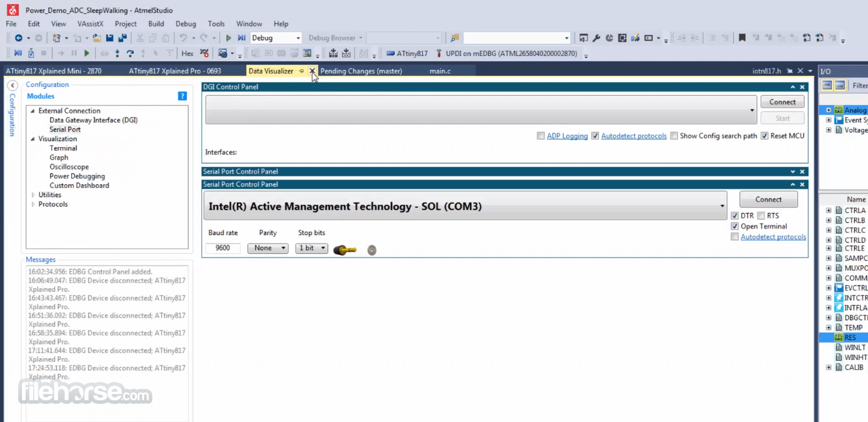Image resolution: width=868 pixels, height=422 pixels.
Task: Click the Baud rate input field
Action: coord(223,248)
